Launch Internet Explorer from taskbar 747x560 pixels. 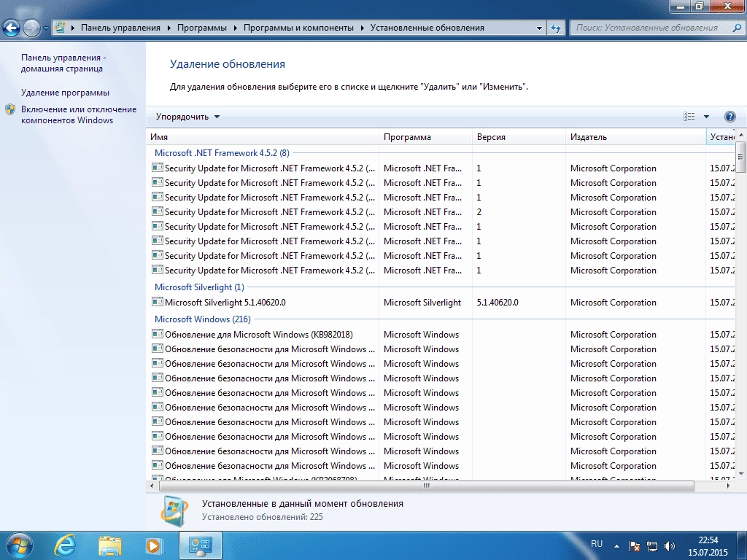[65, 545]
